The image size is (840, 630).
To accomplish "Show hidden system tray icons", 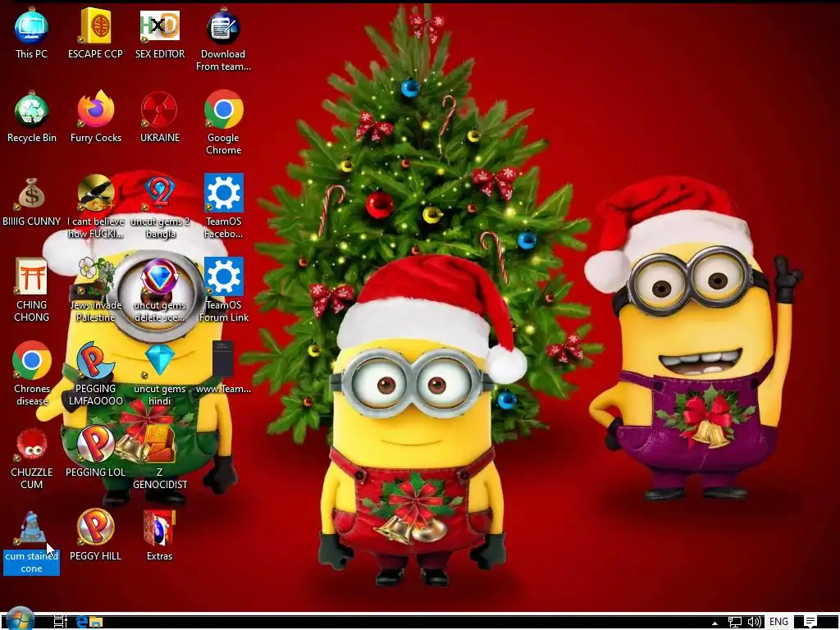I will pos(714,623).
